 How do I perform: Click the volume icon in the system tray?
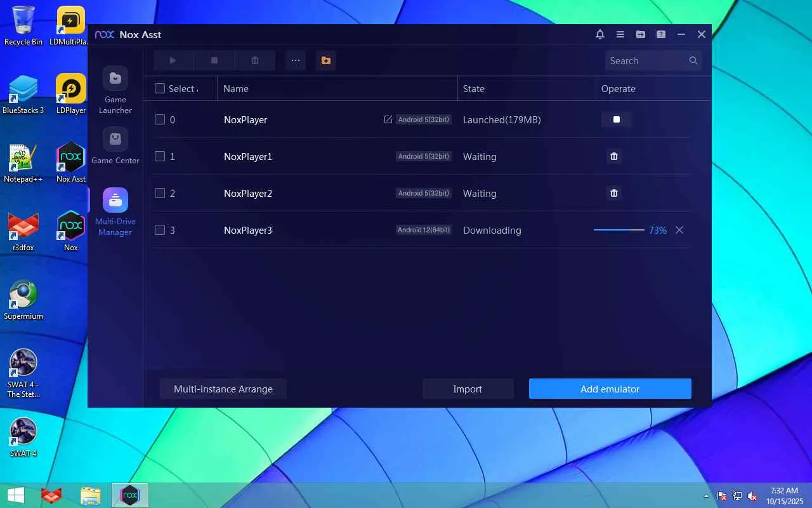coord(752,496)
